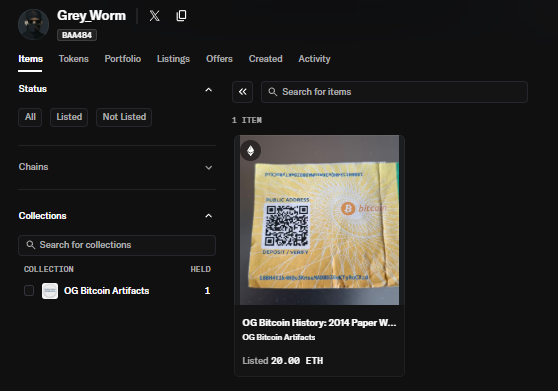Collapse the Collections filter section
Image resolution: width=558 pixels, height=391 pixels.
click(x=209, y=216)
